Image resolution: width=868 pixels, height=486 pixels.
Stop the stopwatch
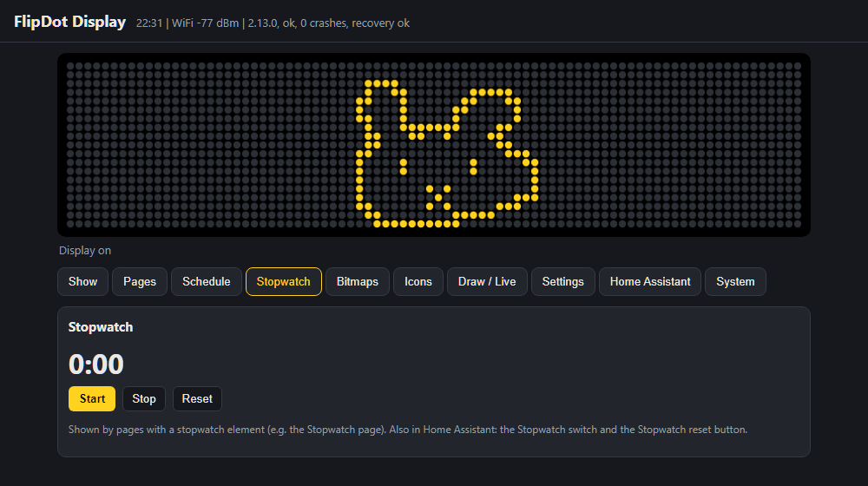pyautogui.click(x=144, y=398)
